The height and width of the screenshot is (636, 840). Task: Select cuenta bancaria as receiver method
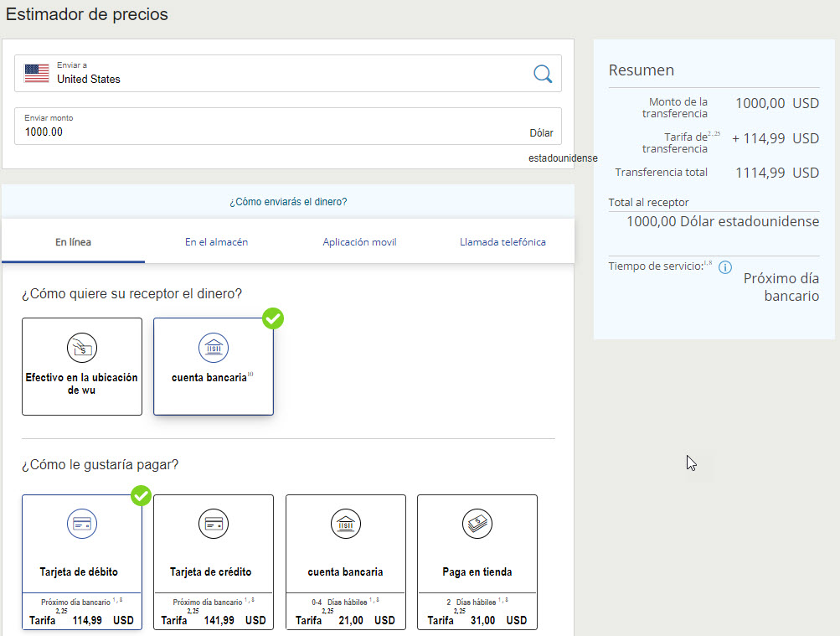click(x=214, y=366)
